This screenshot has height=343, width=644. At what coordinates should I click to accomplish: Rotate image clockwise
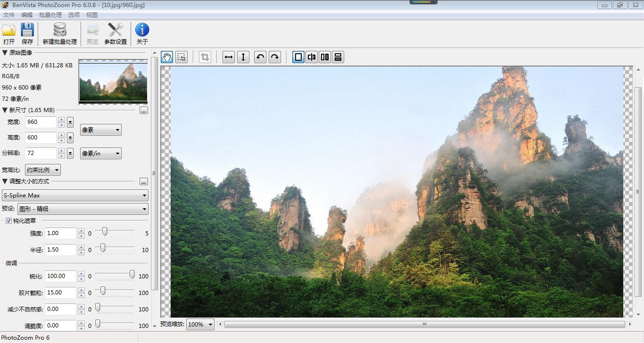[275, 57]
